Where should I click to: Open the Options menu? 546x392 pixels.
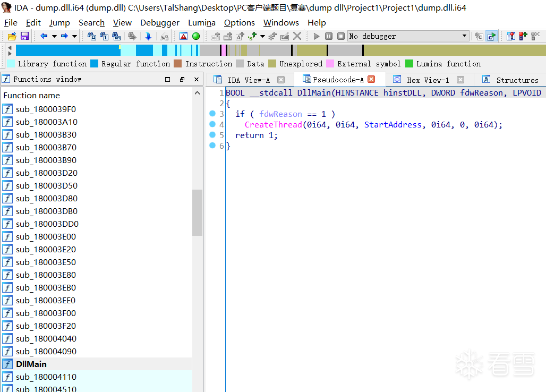coord(240,23)
